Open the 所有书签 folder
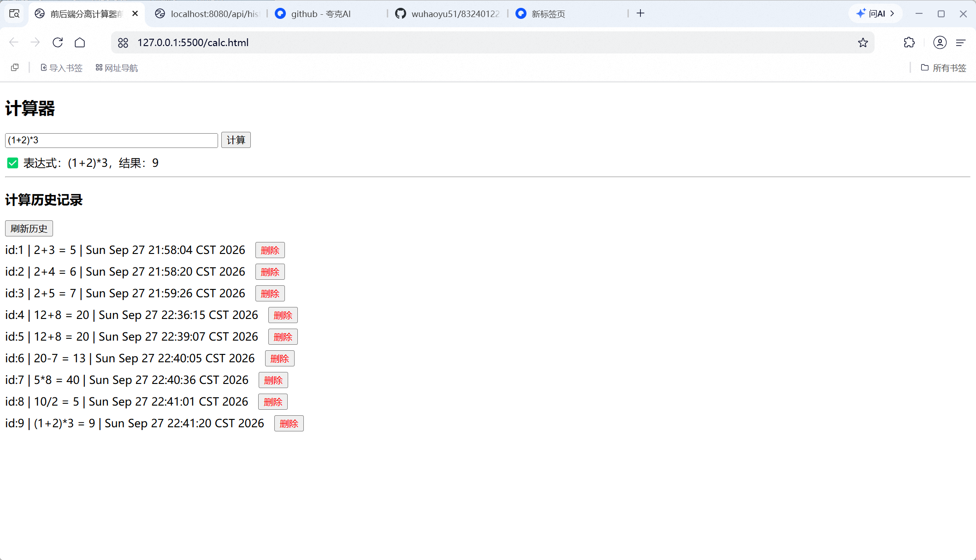Image resolution: width=976 pixels, height=560 pixels. point(943,68)
